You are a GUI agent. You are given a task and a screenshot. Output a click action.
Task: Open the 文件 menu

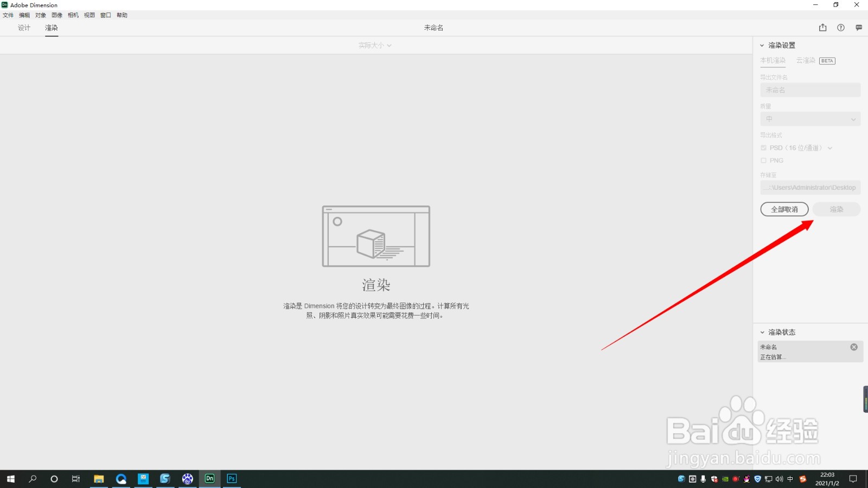pyautogui.click(x=8, y=15)
